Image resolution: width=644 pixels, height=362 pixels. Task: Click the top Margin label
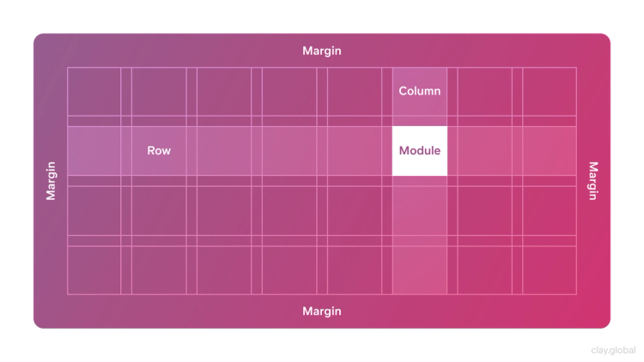[322, 51]
